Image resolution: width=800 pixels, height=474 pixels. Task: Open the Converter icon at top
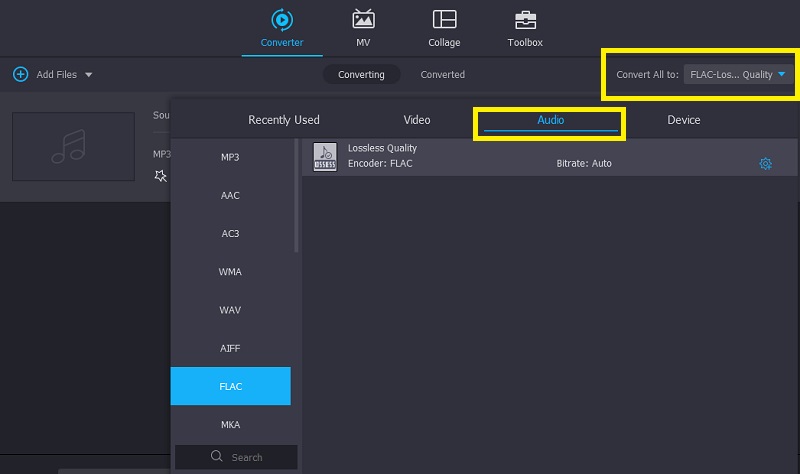(281, 19)
